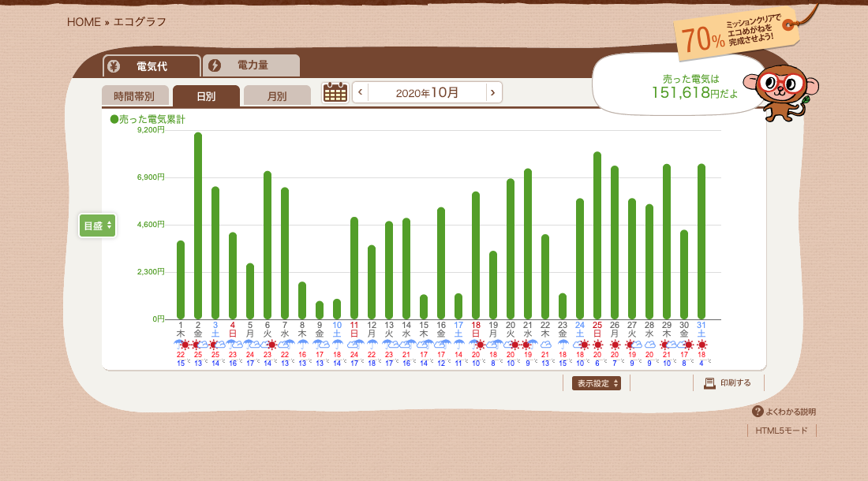Click the bar for October 31

pyautogui.click(x=702, y=241)
